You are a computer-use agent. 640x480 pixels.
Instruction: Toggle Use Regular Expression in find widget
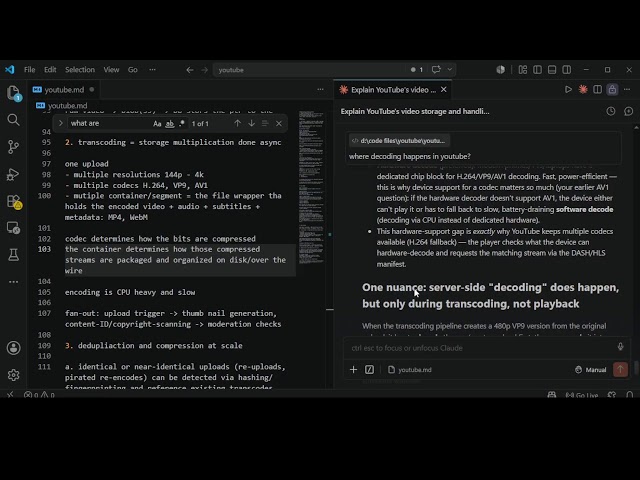(x=182, y=124)
